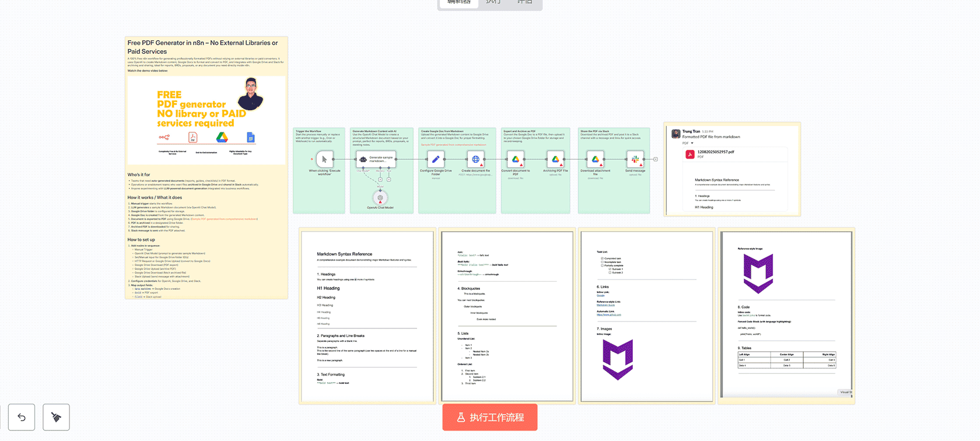Click the FREE PDF generator video thumbnail
This screenshot has height=441, width=980.
tap(206, 120)
